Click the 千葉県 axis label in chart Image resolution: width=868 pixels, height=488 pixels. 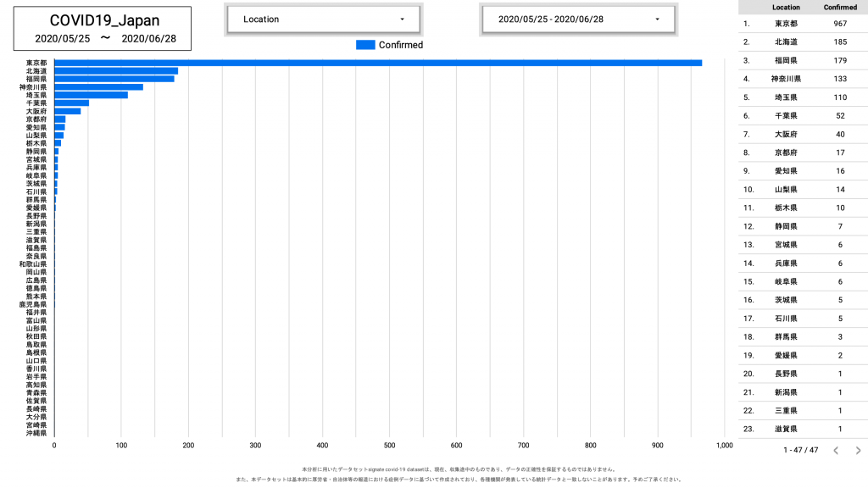click(x=36, y=103)
